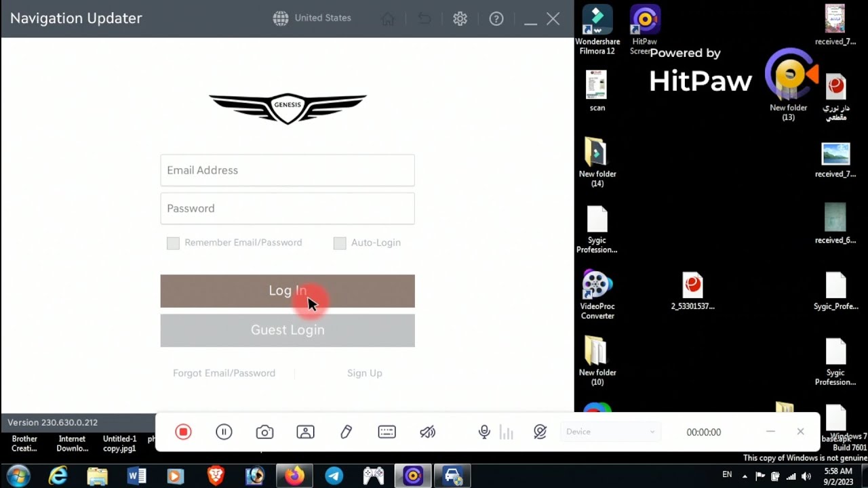Click the EN language indicator

[x=727, y=474]
